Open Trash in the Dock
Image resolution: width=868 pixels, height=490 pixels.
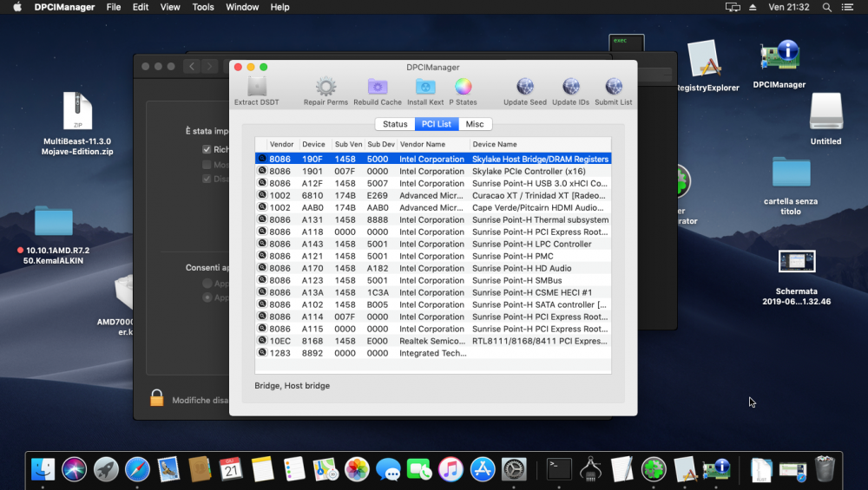tap(825, 469)
